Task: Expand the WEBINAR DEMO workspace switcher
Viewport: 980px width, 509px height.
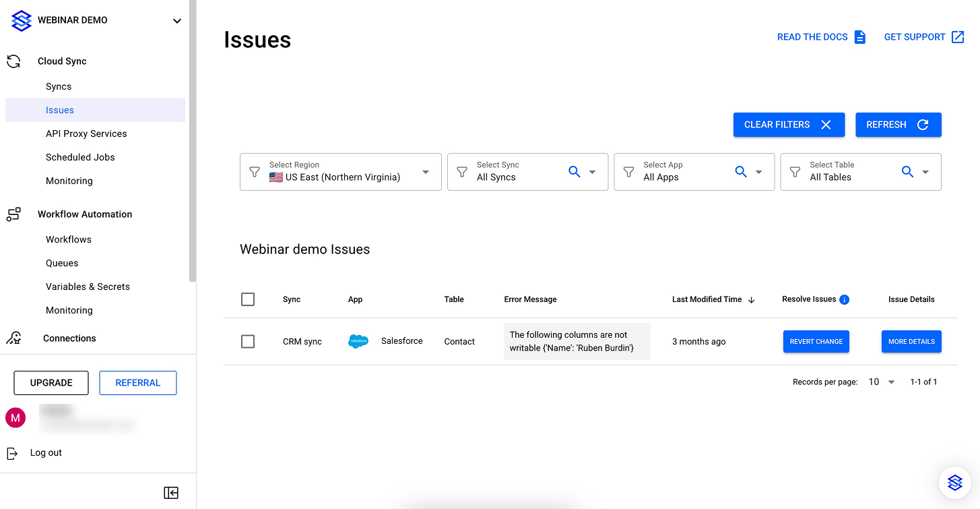Action: [176, 21]
